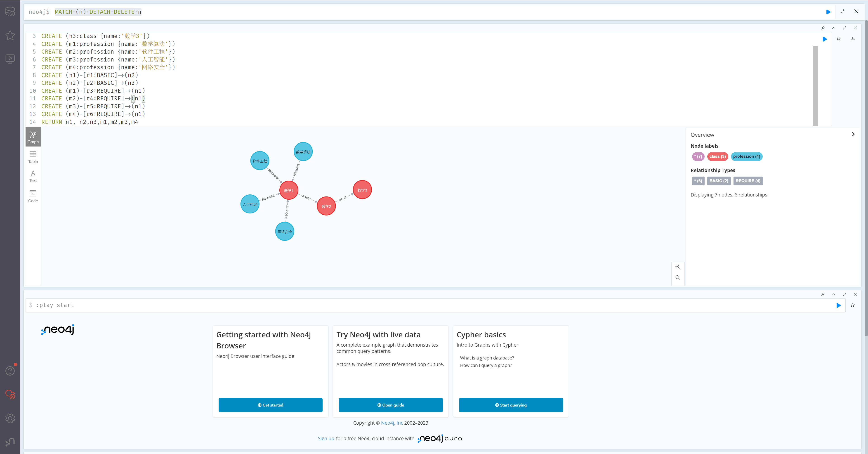Screen dimensions: 868x454
Task: Collapse the Overview panel with chevron
Action: tap(853, 134)
